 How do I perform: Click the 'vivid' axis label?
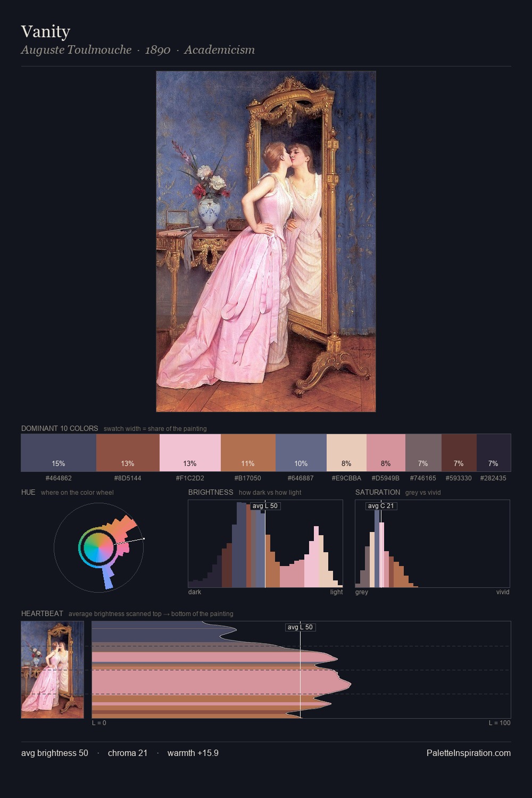503,592
